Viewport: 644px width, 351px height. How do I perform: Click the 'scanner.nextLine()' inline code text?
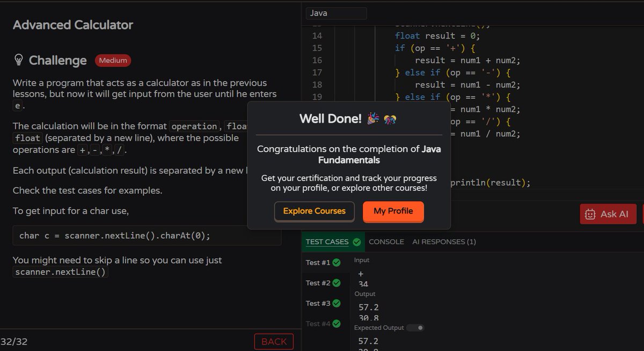pos(60,272)
